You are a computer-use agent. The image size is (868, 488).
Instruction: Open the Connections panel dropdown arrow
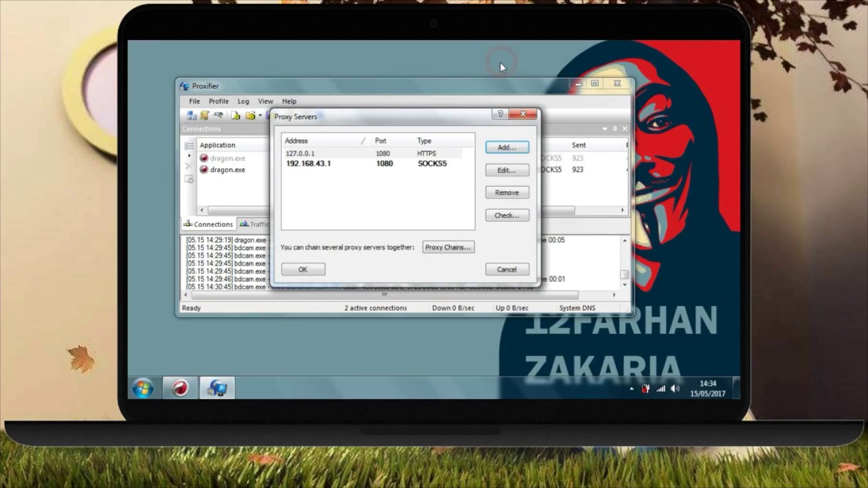click(605, 129)
